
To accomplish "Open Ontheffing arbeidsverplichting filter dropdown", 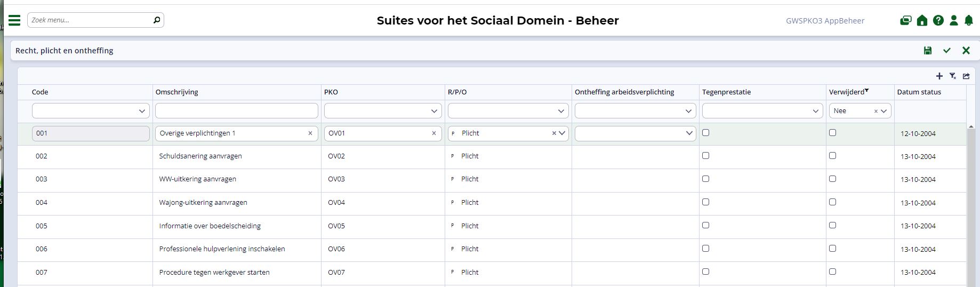I will [x=688, y=111].
